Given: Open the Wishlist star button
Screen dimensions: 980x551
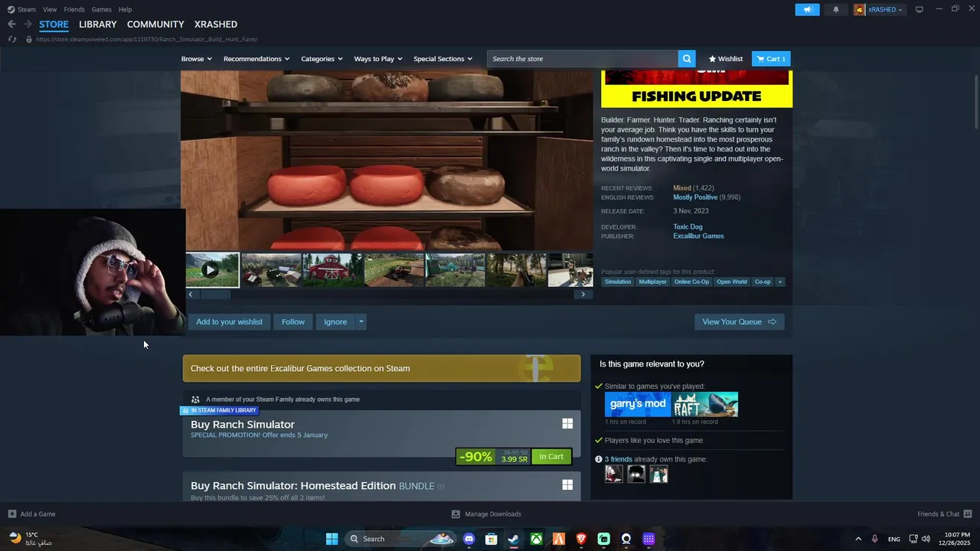Looking at the screenshot, I should coord(726,59).
